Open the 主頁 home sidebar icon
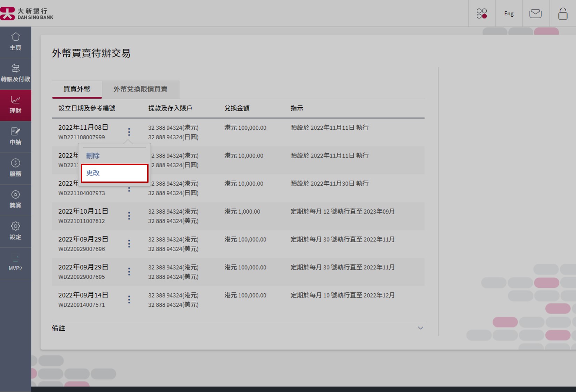Image resolution: width=576 pixels, height=392 pixels. tap(15, 42)
